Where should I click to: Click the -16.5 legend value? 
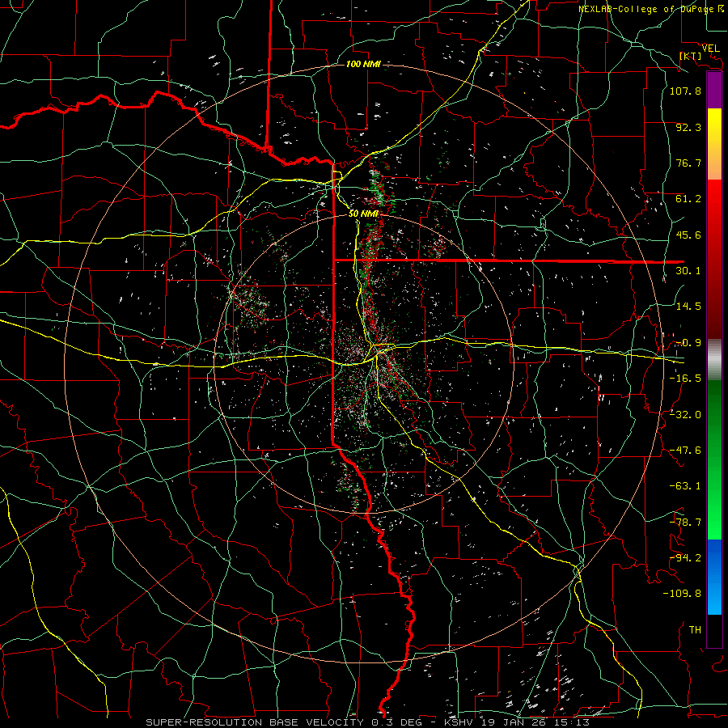click(x=685, y=379)
